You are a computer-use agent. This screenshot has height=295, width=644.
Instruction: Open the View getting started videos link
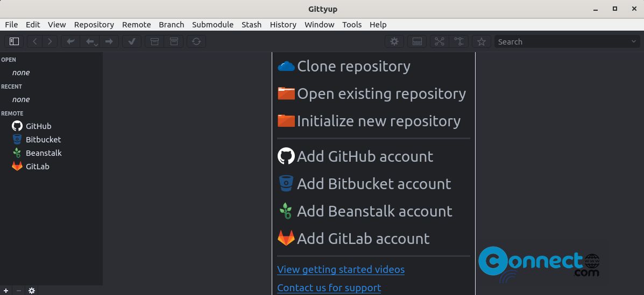[341, 270]
